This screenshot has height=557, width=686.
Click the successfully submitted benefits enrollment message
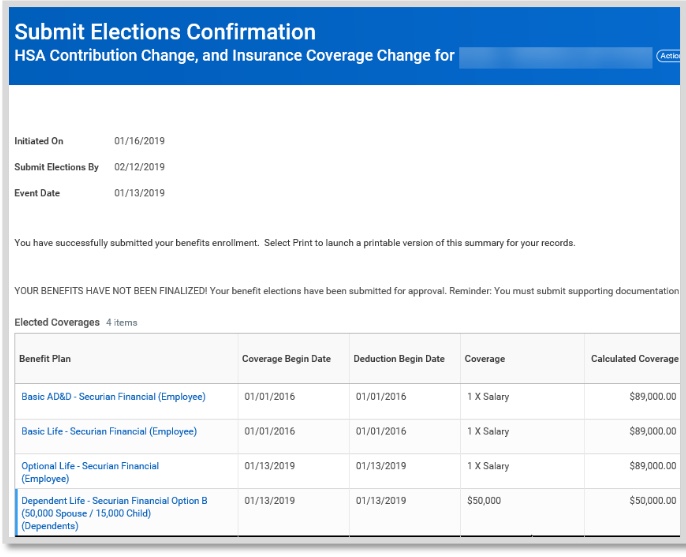(294, 243)
